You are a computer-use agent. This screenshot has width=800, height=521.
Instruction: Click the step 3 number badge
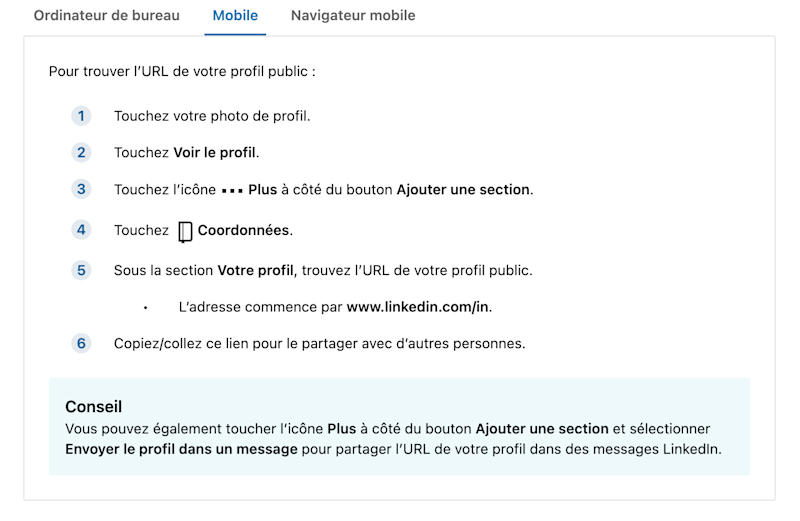tap(81, 189)
